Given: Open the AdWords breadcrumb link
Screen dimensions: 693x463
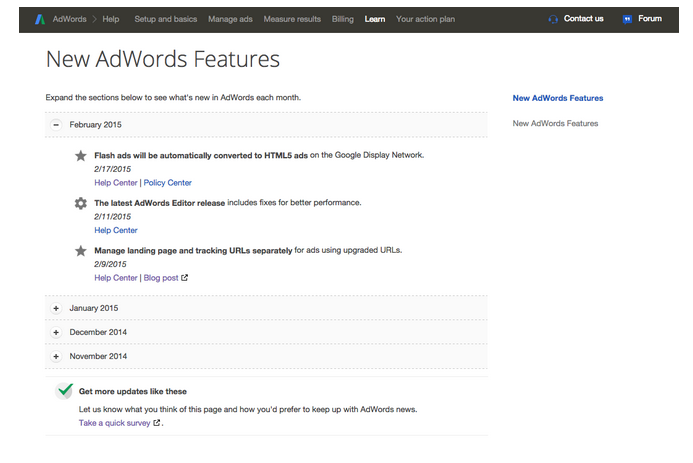Looking at the screenshot, I should 69,19.
